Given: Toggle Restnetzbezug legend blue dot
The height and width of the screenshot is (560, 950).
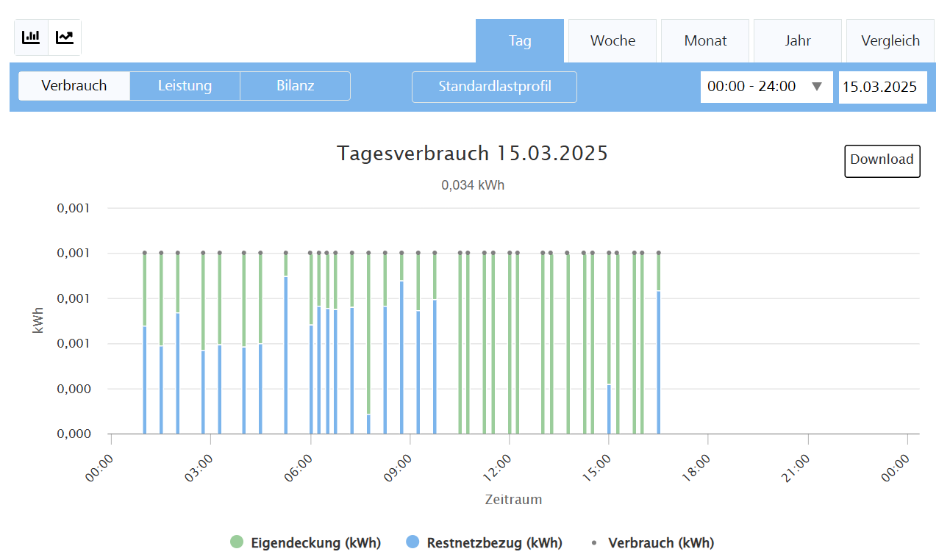Looking at the screenshot, I should coord(413,542).
